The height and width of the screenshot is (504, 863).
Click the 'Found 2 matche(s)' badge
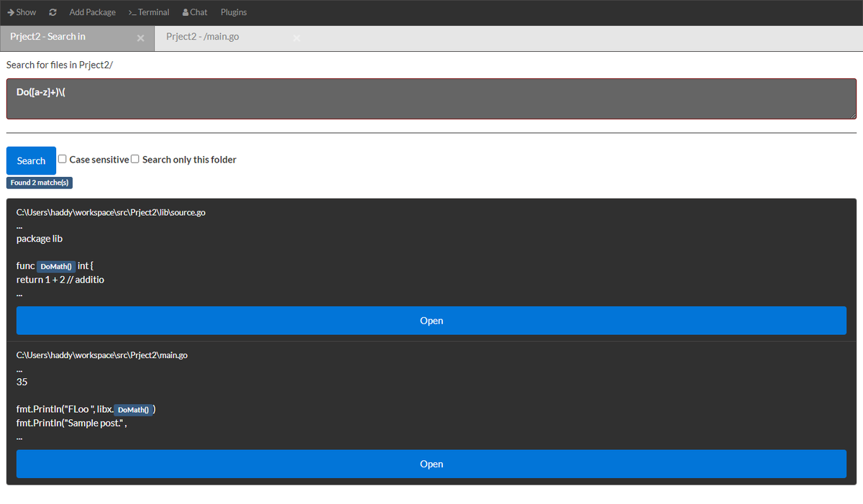[x=40, y=183]
